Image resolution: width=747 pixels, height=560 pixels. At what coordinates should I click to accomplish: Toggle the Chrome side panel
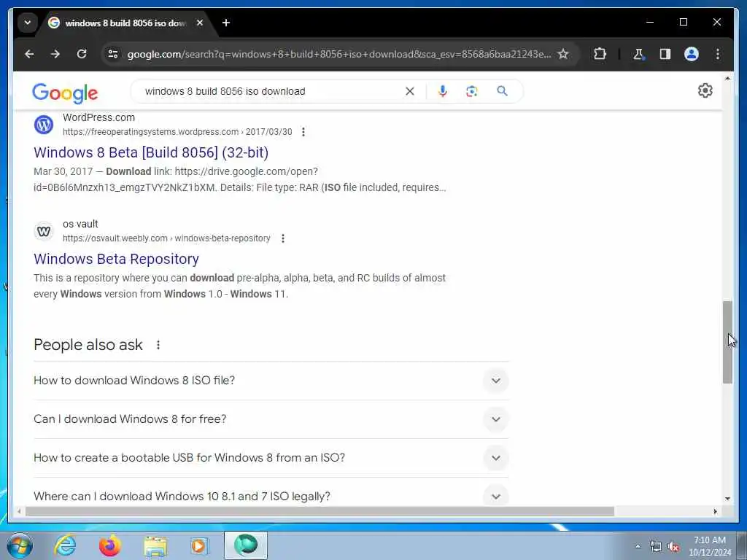coord(665,54)
